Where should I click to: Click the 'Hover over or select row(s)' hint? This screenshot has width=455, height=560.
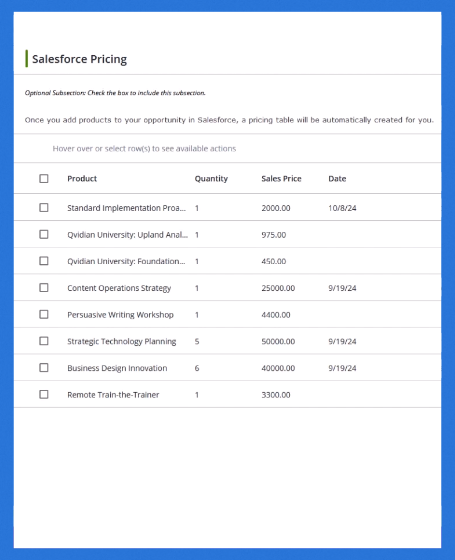pos(144,149)
